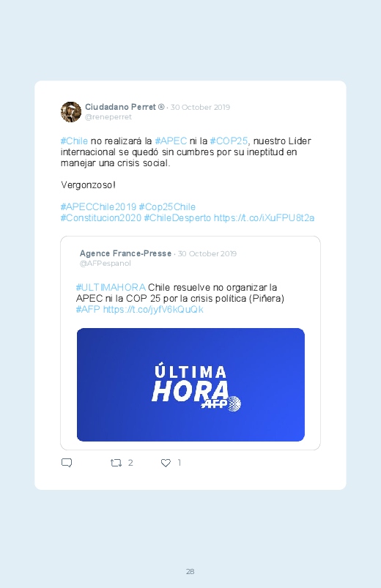Screen dimensions: 381x588
Task: Open Ciudadano Perret's profile avatar
Action: (71, 112)
